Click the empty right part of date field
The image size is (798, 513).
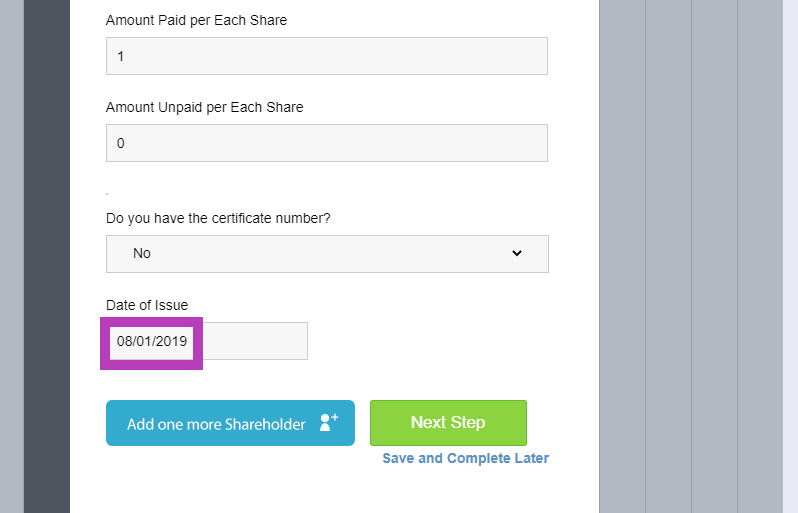[255, 341]
